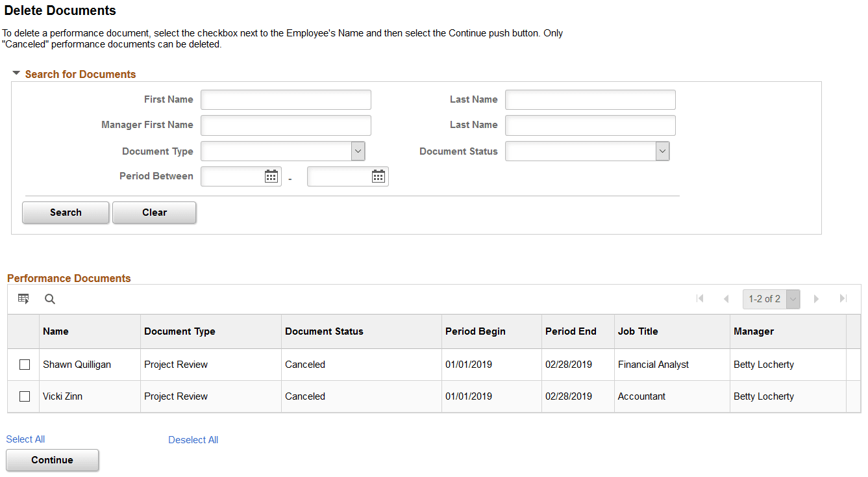
Task: Click the Continue button
Action: (x=52, y=460)
